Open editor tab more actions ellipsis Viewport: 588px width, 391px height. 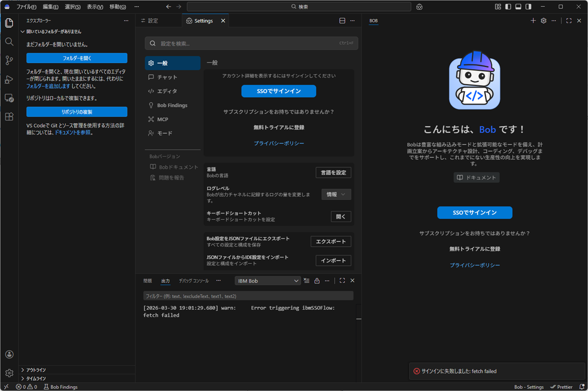(352, 21)
